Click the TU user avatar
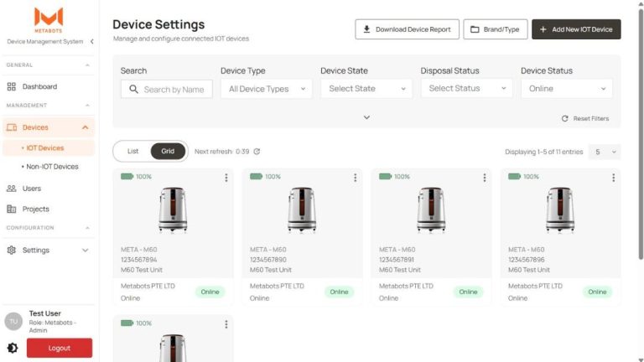Screen dimensions: 644x362 (13, 321)
